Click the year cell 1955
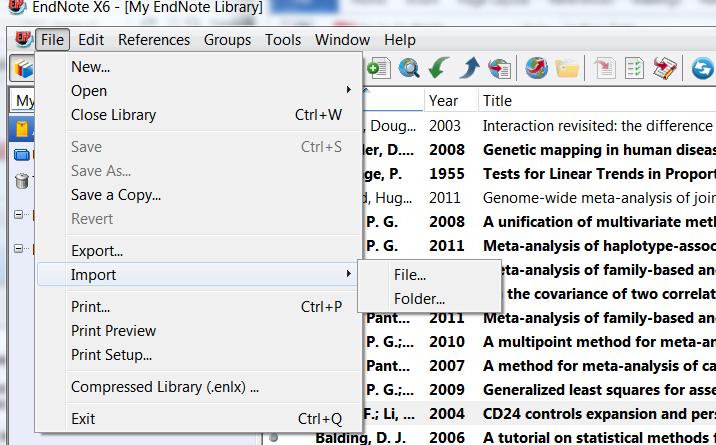Screen dimensions: 716x445 pos(447,173)
